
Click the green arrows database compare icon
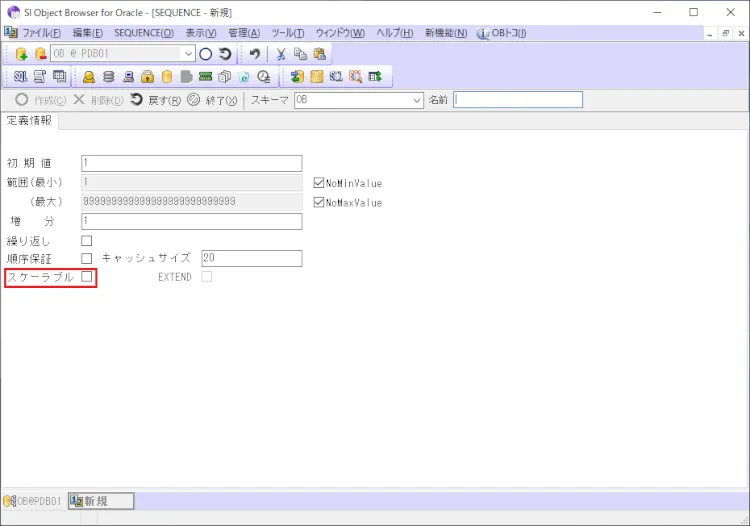[297, 77]
